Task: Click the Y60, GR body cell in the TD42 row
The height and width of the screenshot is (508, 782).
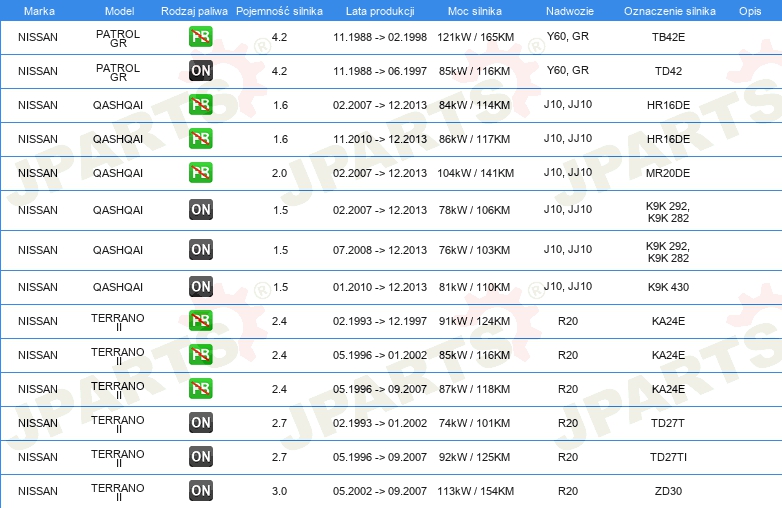Action: (568, 70)
